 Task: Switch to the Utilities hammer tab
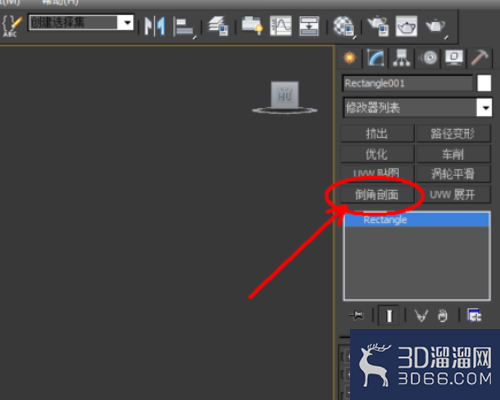[x=480, y=58]
